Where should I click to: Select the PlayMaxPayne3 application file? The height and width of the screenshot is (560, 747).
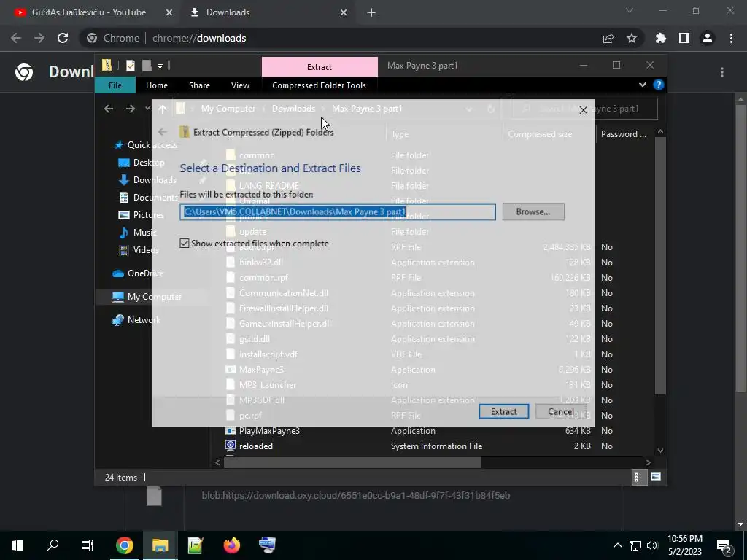[x=269, y=430]
